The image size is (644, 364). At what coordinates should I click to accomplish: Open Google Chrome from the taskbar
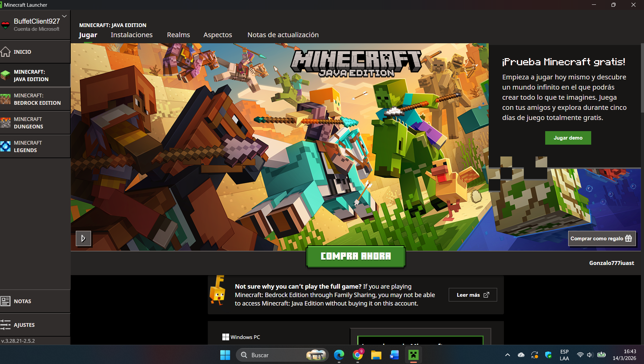(x=357, y=355)
